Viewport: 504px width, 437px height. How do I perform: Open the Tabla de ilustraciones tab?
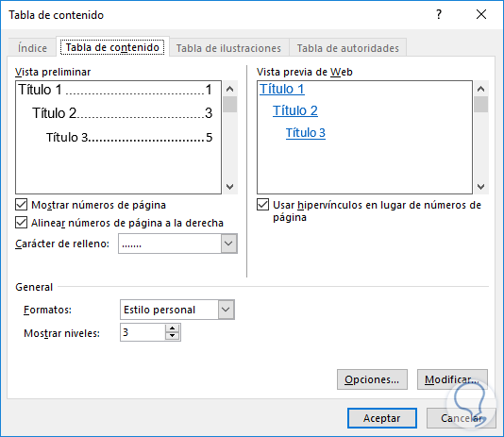point(228,48)
